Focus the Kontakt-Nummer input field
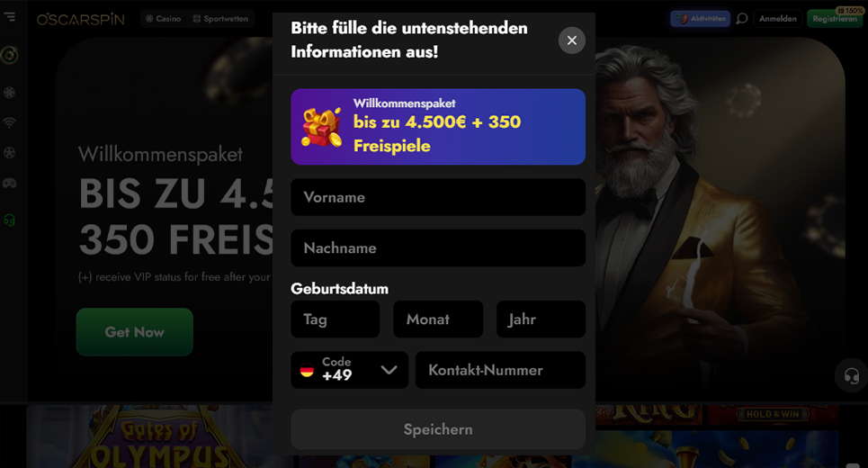The height and width of the screenshot is (468, 868). point(500,370)
